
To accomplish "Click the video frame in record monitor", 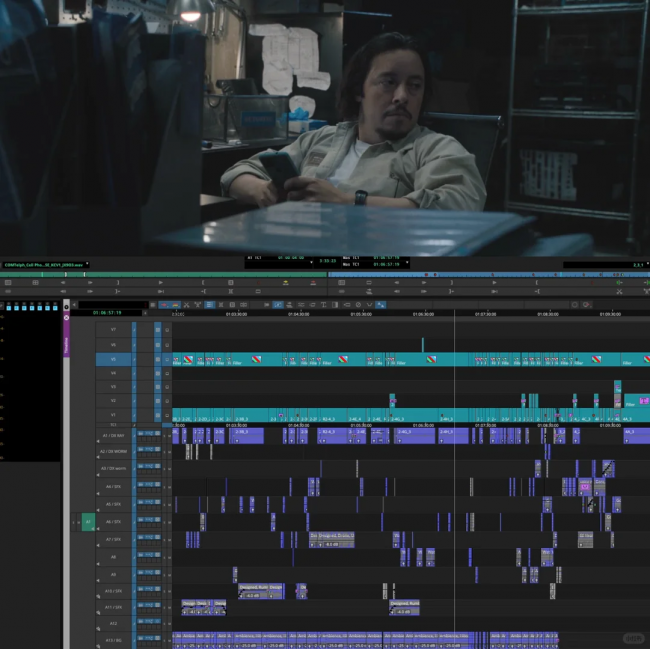I will 325,128.
